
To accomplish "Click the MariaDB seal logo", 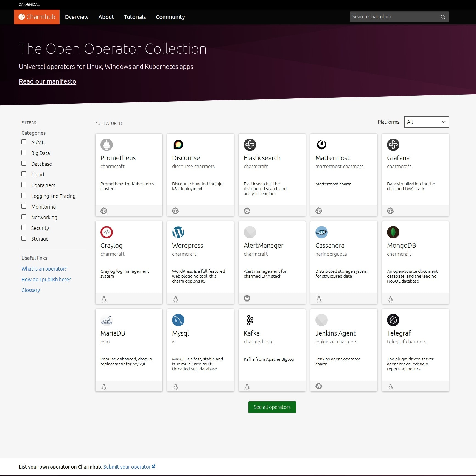I will (x=107, y=320).
